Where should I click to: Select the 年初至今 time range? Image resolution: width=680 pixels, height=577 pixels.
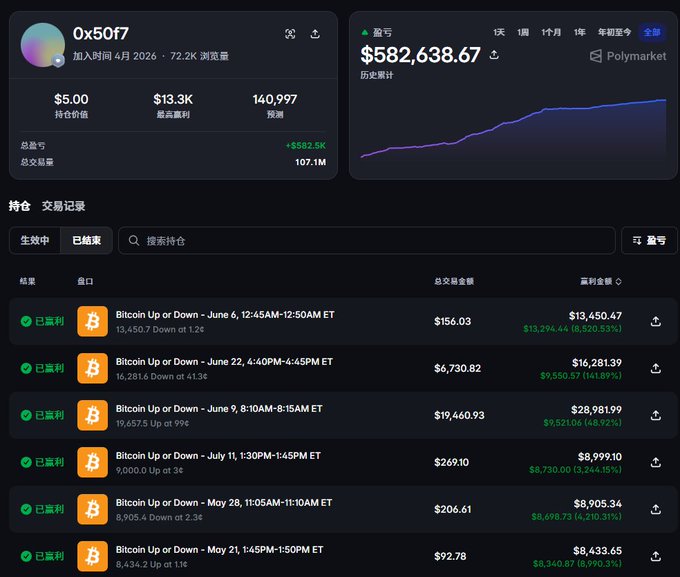pos(615,32)
